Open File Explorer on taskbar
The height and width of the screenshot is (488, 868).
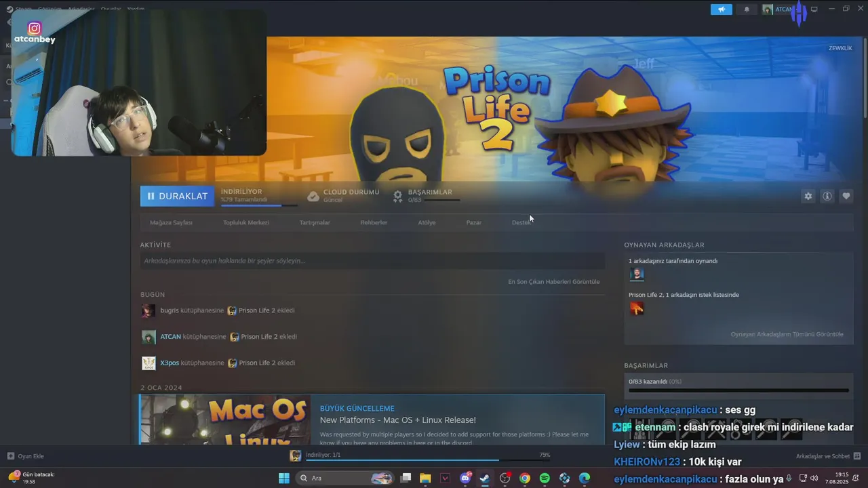click(425, 478)
